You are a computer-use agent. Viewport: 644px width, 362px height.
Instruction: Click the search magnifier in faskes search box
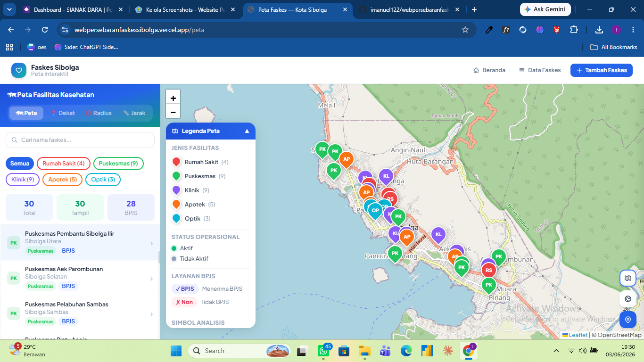(14, 140)
